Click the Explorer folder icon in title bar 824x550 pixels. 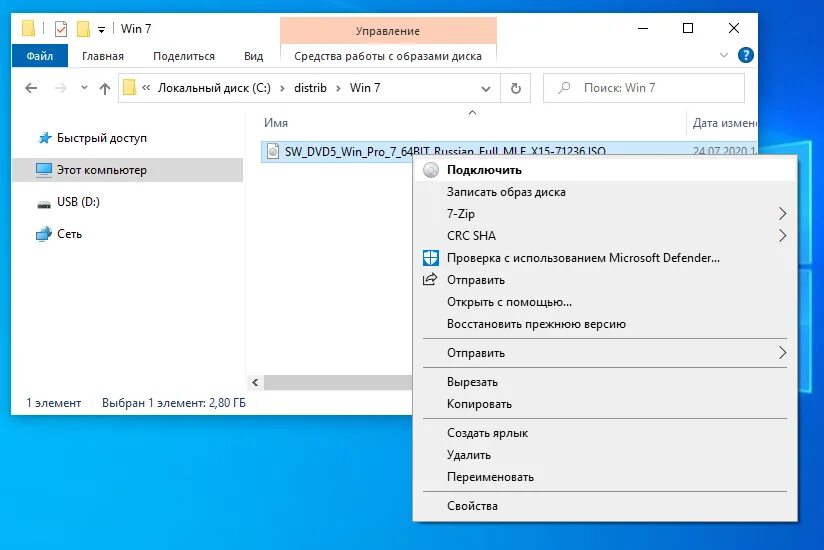click(28, 28)
